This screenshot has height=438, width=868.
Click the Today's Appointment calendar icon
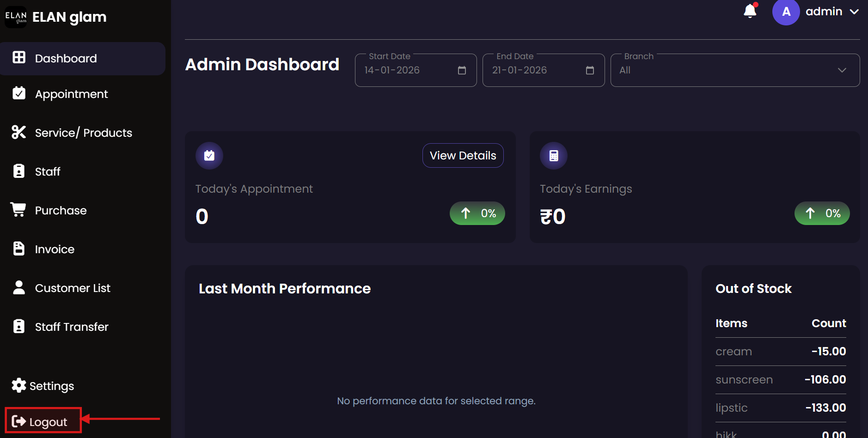[x=209, y=156]
